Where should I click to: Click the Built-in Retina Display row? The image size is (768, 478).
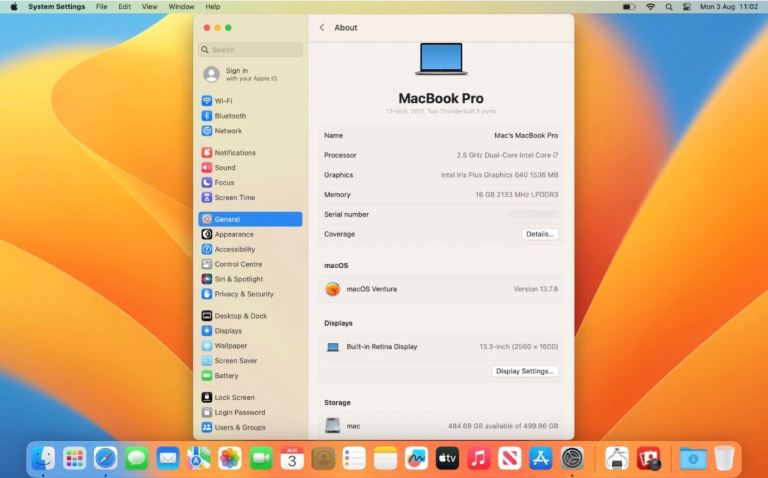441,347
